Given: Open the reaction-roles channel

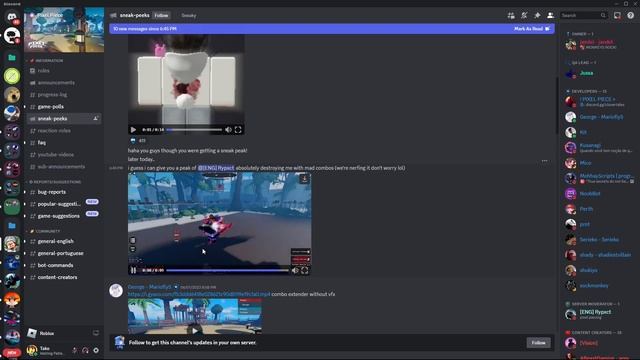Looking at the screenshot, I should coord(64,131).
